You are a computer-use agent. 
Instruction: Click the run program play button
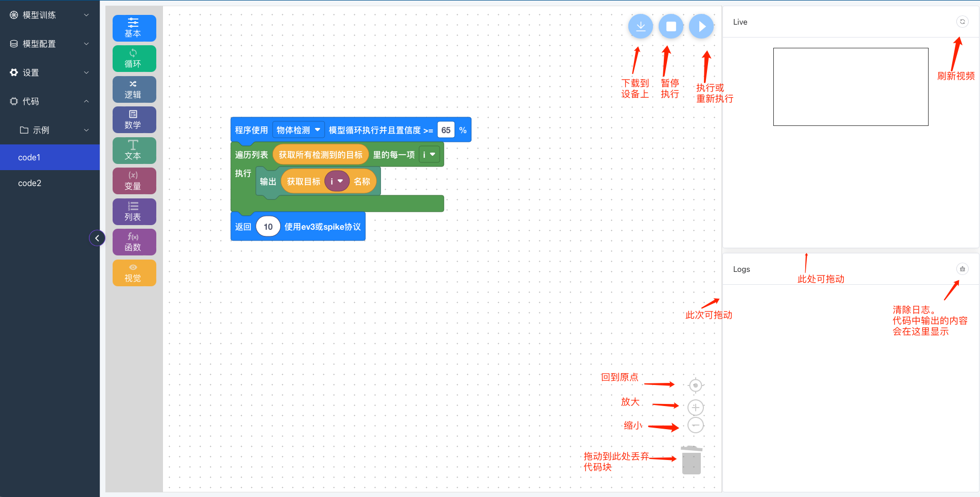[x=701, y=26]
